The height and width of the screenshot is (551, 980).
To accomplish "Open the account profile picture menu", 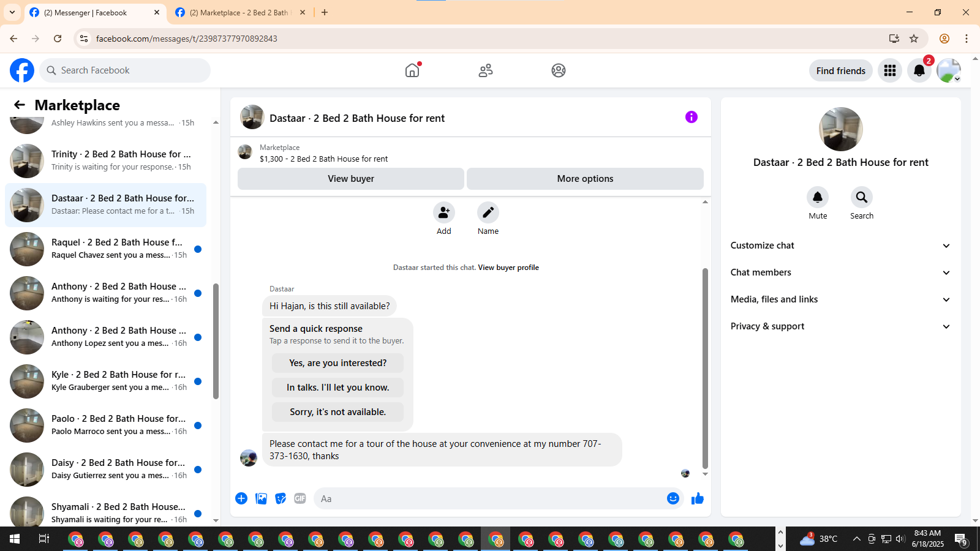I will pos(949,70).
